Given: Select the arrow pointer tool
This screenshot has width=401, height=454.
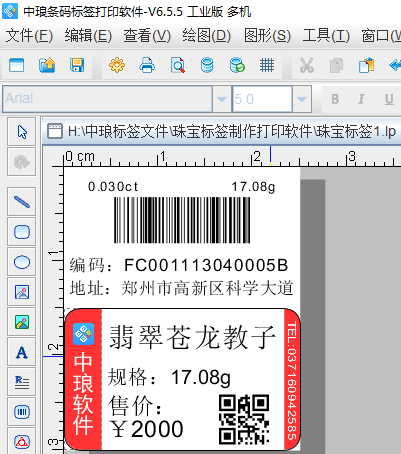Looking at the screenshot, I should (22, 132).
